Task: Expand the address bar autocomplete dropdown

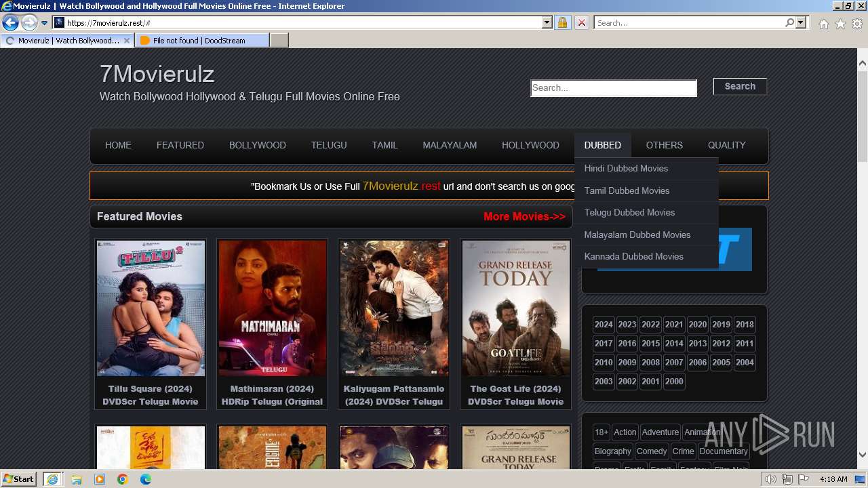Action: pyautogui.click(x=547, y=23)
